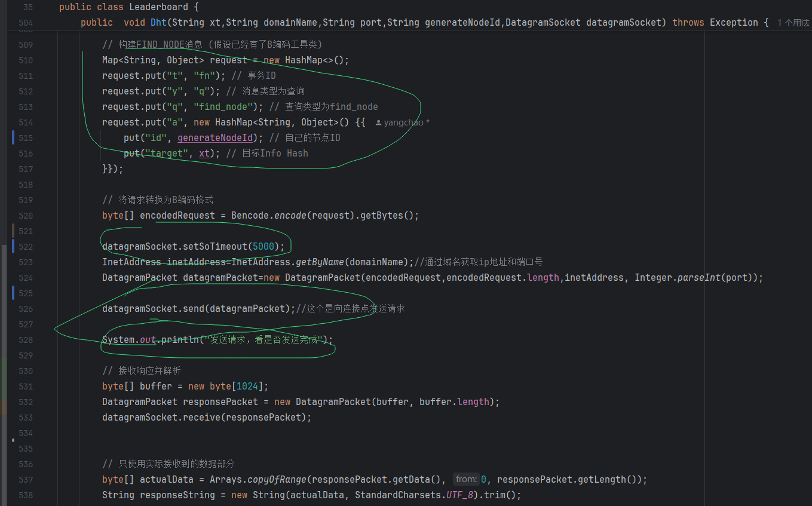The image size is (812, 506).
Task: Click the vertical scrollbar thumb on left edge
Action: pyautogui.click(x=4, y=375)
